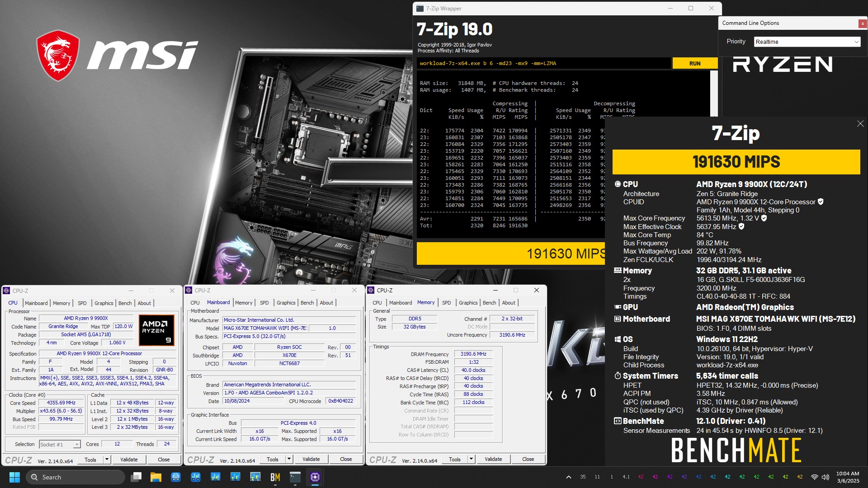868x488 pixels.
Task: Click the Memory section icon in BenchMate results
Action: 618,271
